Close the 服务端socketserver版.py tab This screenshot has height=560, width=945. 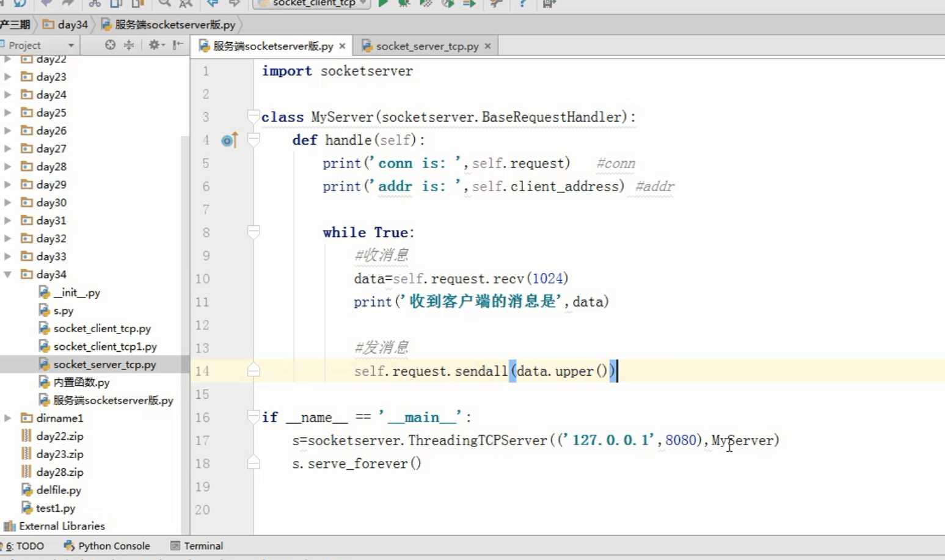[342, 46]
